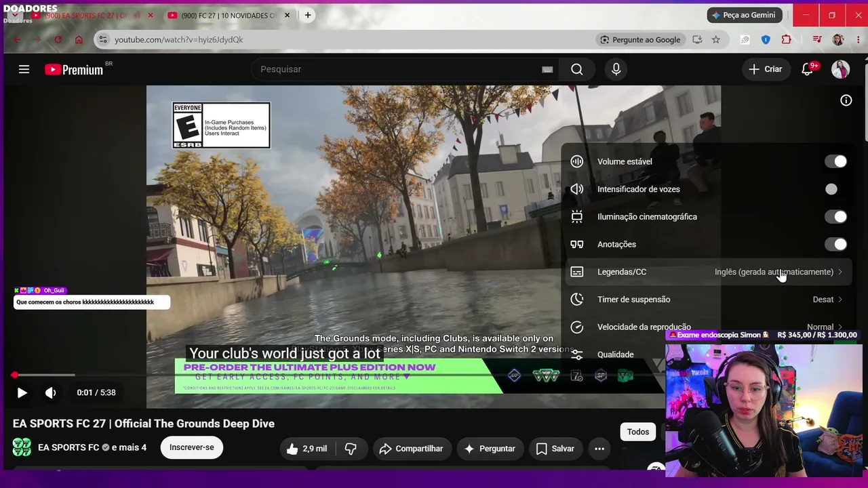
Task: Open the Bitwarden shield extension
Action: click(x=766, y=40)
